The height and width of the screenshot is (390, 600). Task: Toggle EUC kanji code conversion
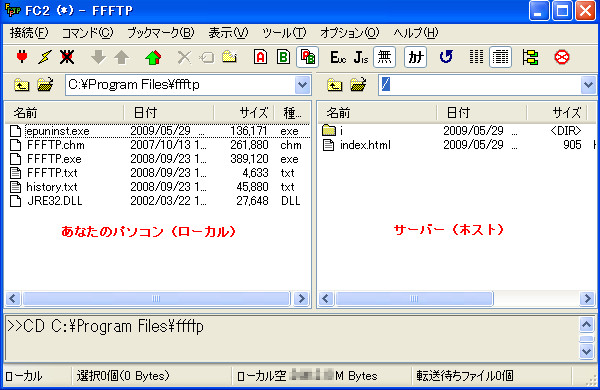[338, 57]
